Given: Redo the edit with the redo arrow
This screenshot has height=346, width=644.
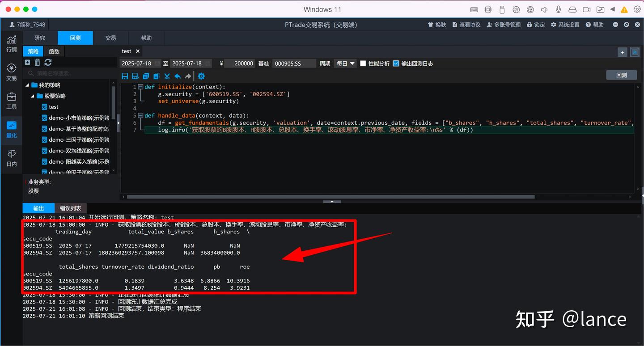Looking at the screenshot, I should click(188, 76).
